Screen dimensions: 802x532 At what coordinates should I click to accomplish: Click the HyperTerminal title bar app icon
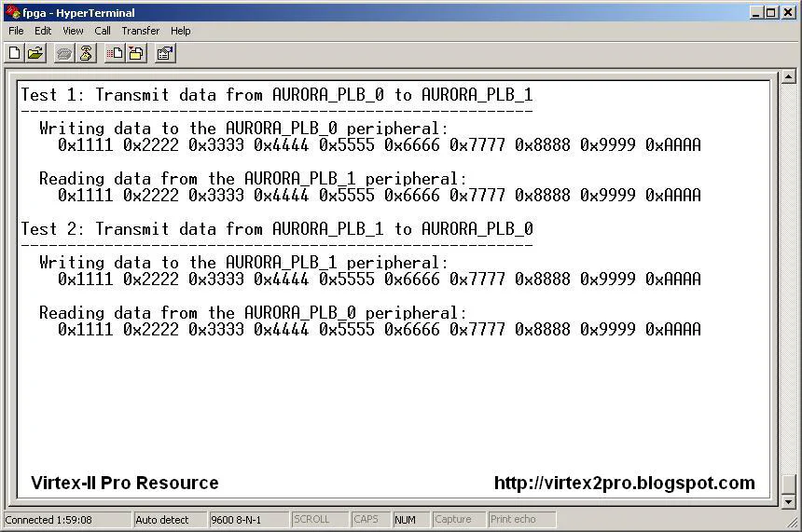tap(13, 13)
